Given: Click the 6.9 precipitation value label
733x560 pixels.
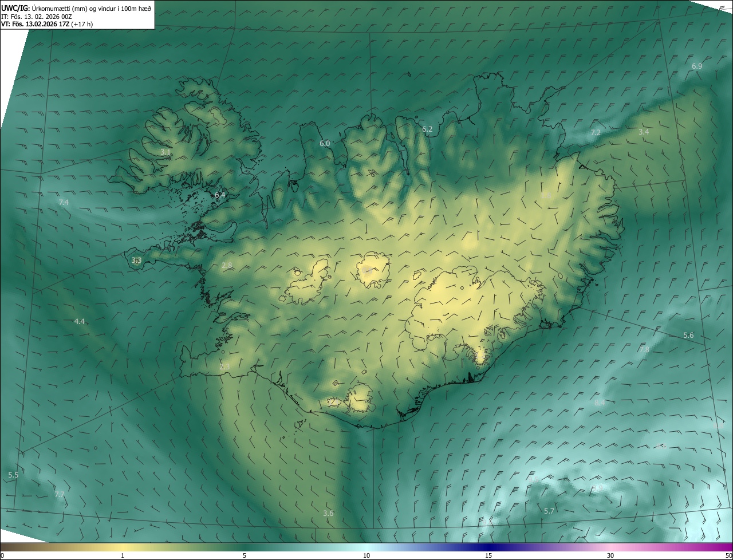Looking at the screenshot, I should click(x=696, y=66).
